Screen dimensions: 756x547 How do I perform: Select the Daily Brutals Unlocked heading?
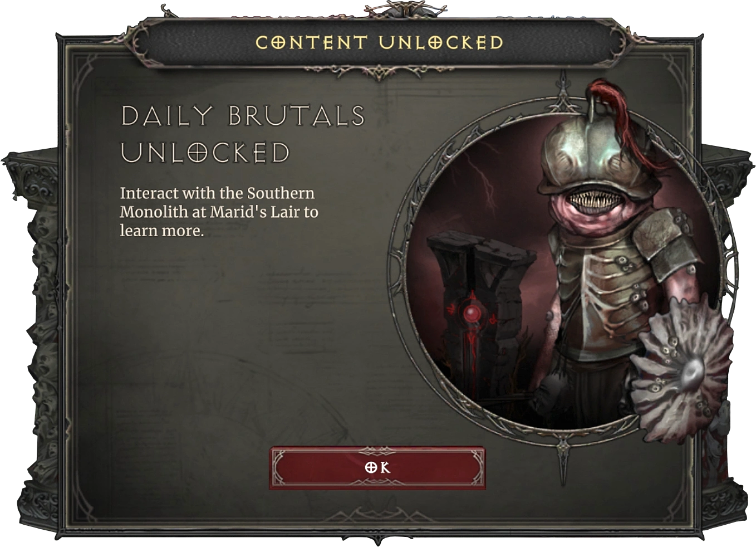pyautogui.click(x=243, y=134)
